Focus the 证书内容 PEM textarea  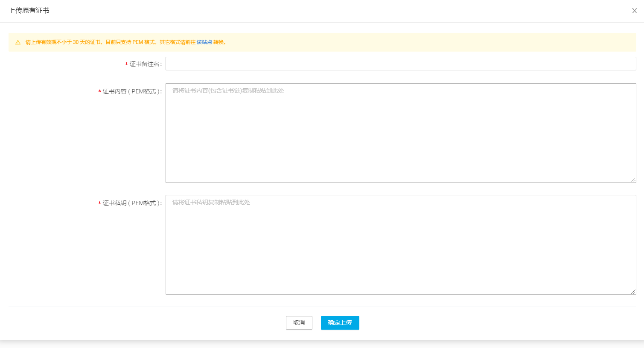tap(401, 133)
